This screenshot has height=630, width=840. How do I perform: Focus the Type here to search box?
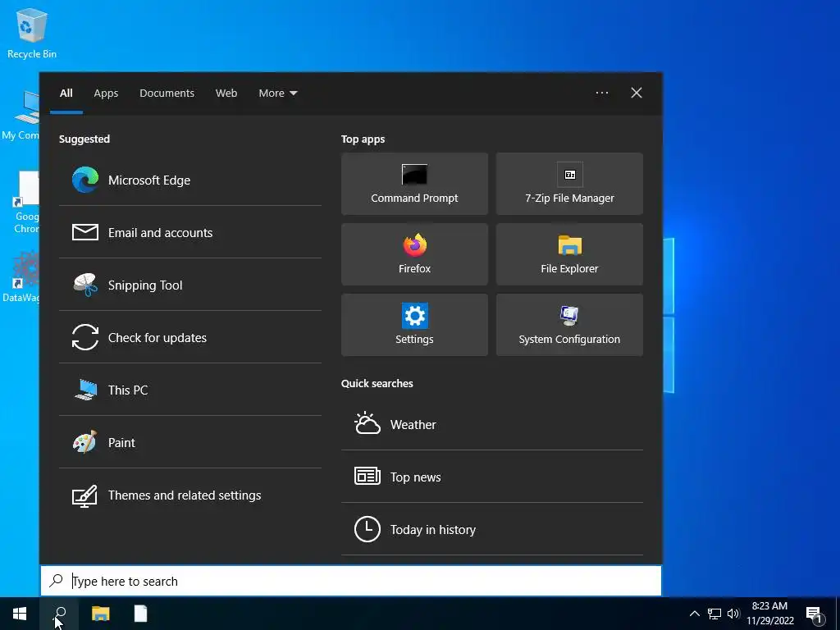pyautogui.click(x=351, y=581)
